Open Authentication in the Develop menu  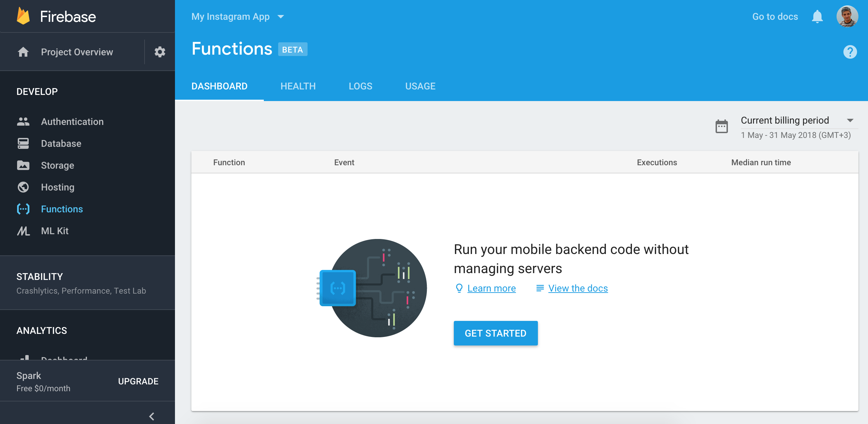click(72, 122)
